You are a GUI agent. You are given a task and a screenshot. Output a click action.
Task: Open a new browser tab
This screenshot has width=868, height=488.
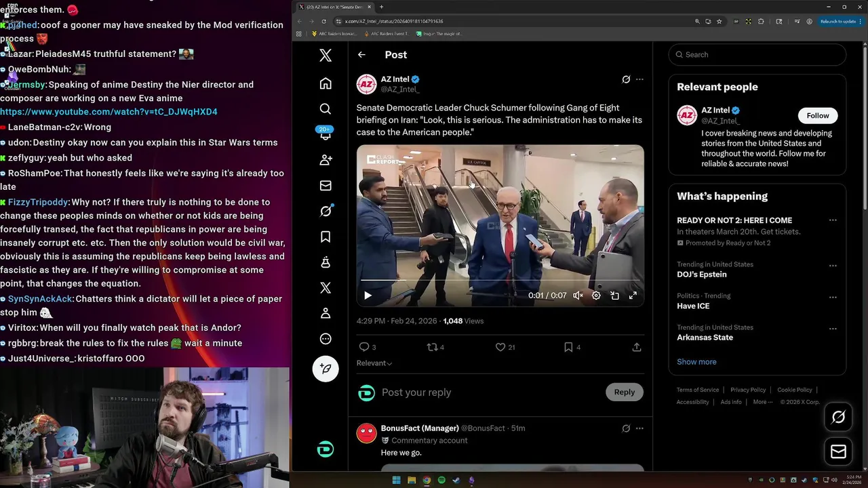click(x=381, y=7)
